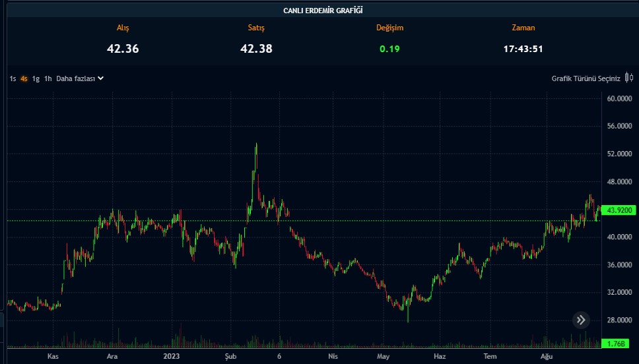Screen dimensions: 639x364
Task: Click the 2023 marker on time axis
Action: 171,356
